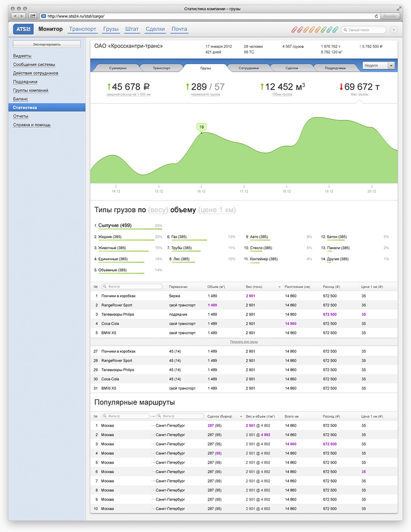This screenshot has width=411, height=532.
Task: Select the Жидкие (385) cargo type
Action: (109, 237)
